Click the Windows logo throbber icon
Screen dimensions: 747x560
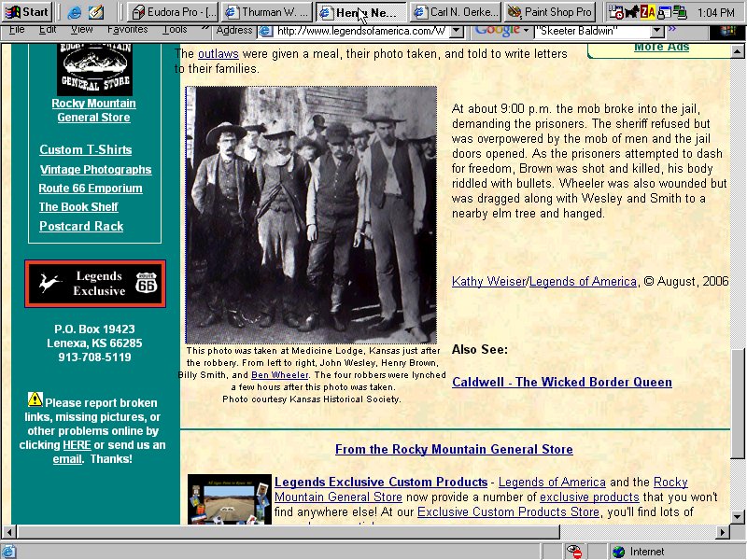tap(727, 32)
